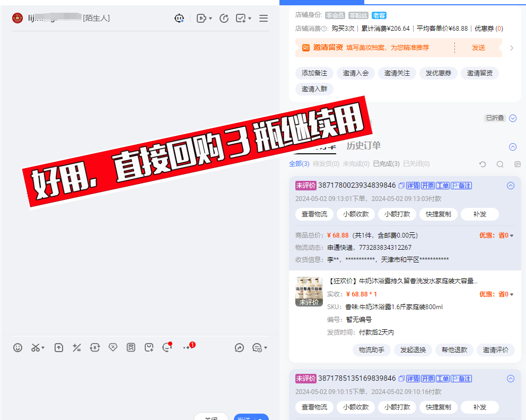Click the shopping bag plus icon
526x420 pixels.
pyautogui.click(x=149, y=347)
